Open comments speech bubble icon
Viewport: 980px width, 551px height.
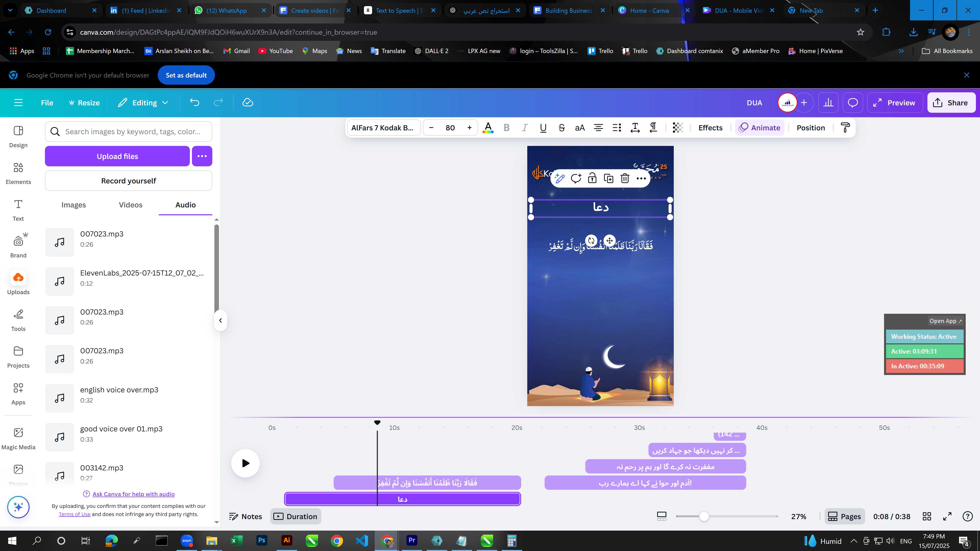853,103
